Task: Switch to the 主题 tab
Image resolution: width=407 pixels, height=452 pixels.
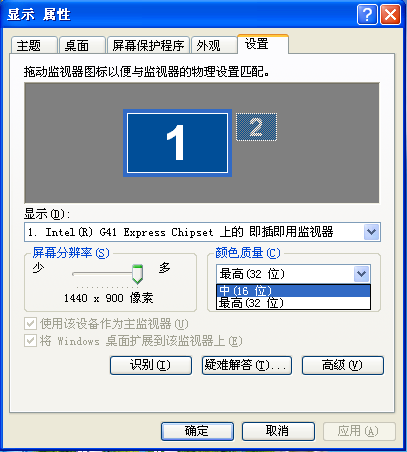Action: 34,45
